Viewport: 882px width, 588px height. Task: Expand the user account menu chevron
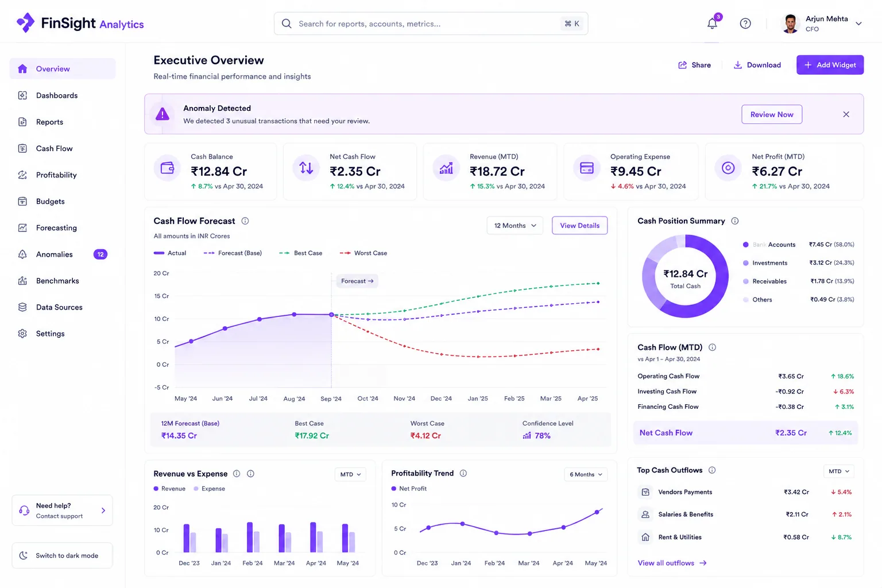(859, 24)
